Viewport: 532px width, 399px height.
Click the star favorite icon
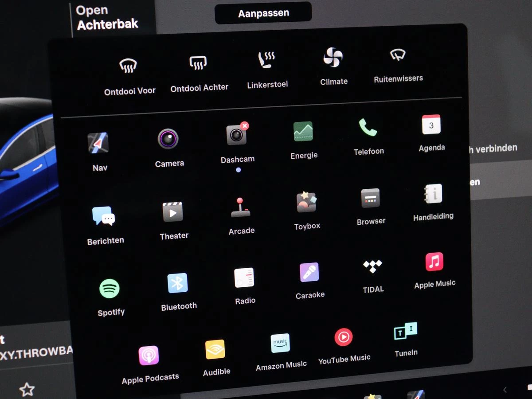pyautogui.click(x=27, y=389)
